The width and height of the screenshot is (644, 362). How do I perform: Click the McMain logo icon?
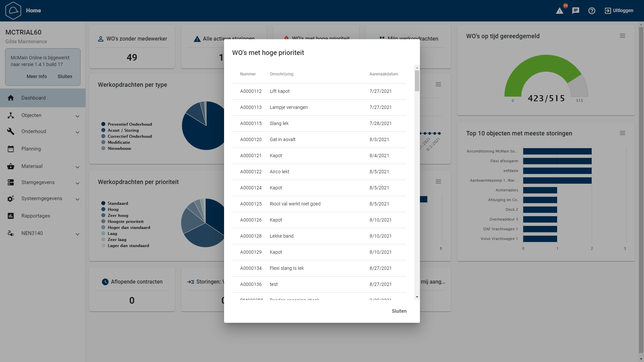tap(13, 11)
